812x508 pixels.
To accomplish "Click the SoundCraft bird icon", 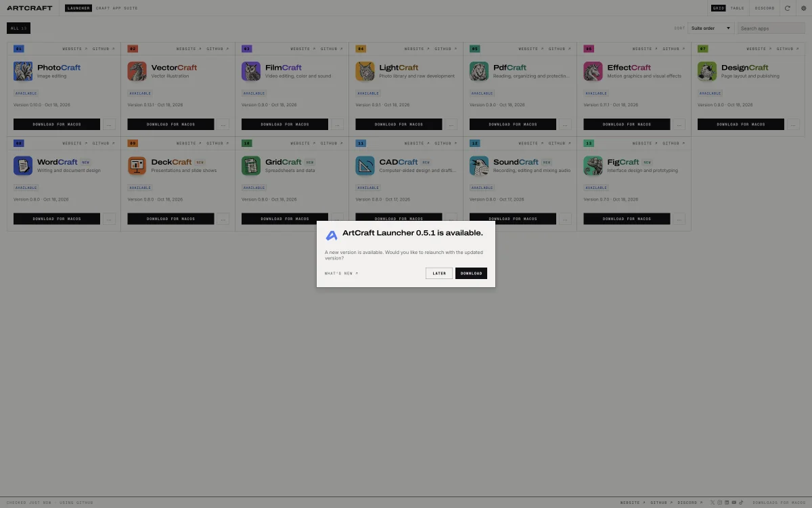I will [x=479, y=166].
